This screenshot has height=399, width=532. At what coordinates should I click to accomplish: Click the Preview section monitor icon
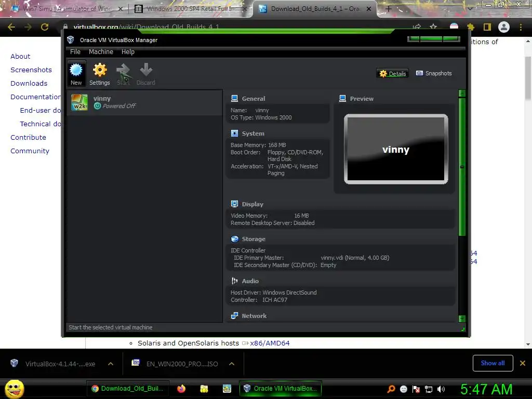click(x=343, y=98)
